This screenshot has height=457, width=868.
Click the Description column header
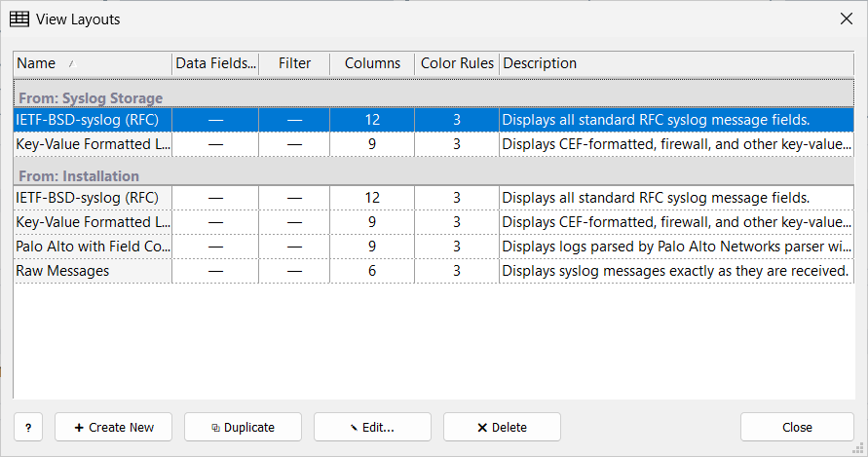(x=676, y=63)
